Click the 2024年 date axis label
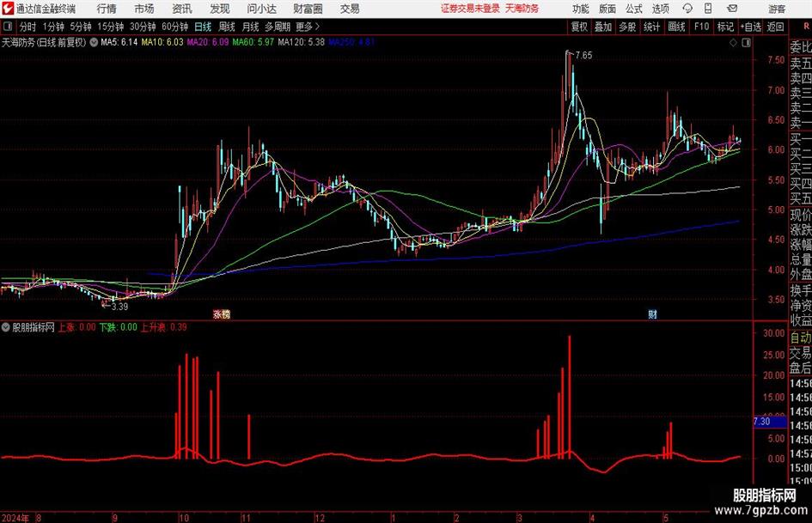 [x=15, y=517]
